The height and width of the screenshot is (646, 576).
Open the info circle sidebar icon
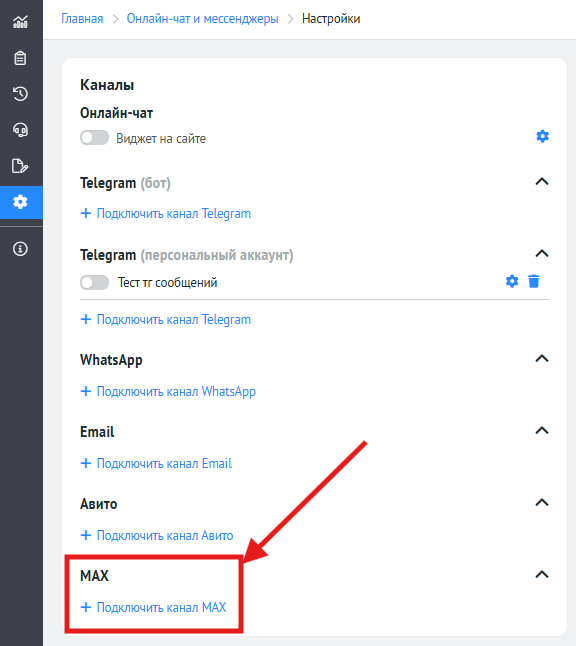(x=20, y=249)
